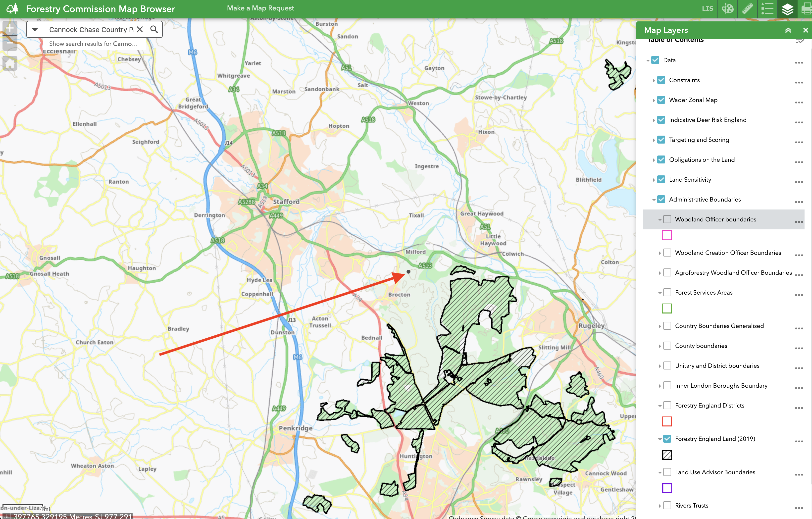Open options menu for Wader Zonal Map
Viewport: 812px width, 519px height.
pos(799,103)
